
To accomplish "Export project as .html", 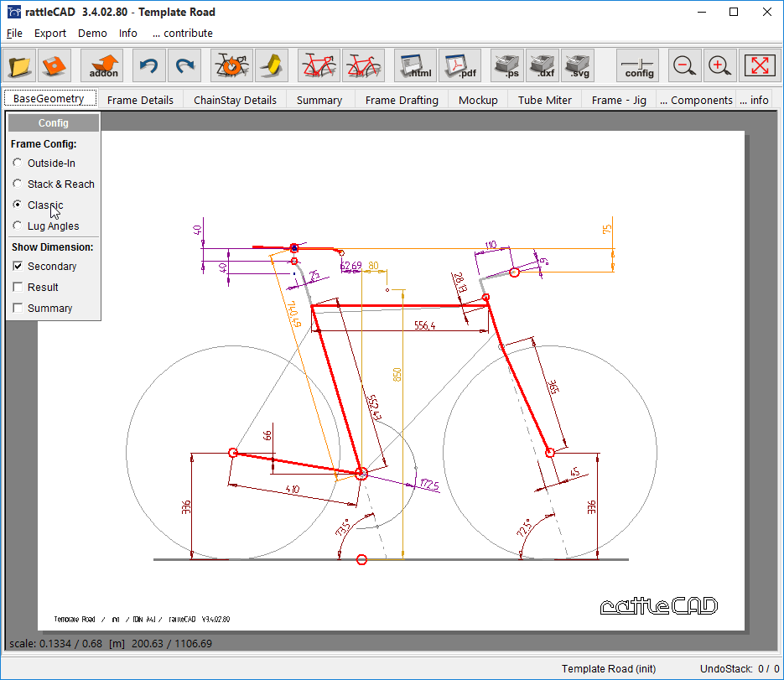I will 415,65.
